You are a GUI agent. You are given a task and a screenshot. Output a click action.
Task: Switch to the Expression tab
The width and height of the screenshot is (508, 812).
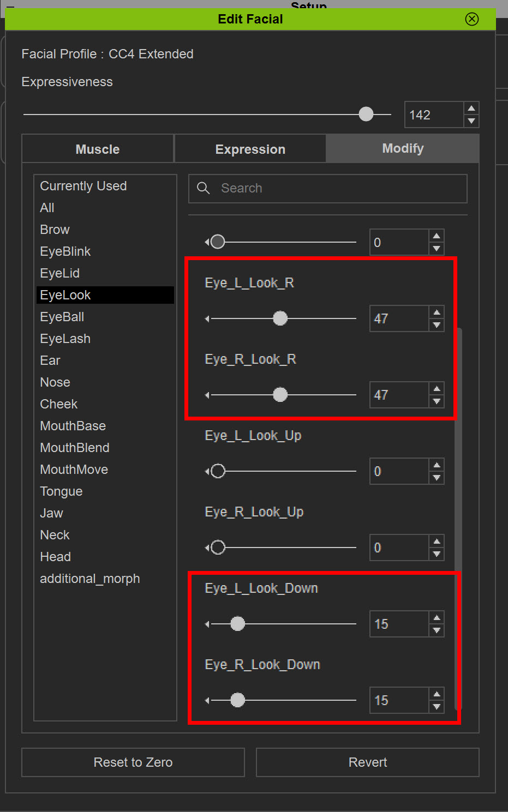click(x=250, y=149)
